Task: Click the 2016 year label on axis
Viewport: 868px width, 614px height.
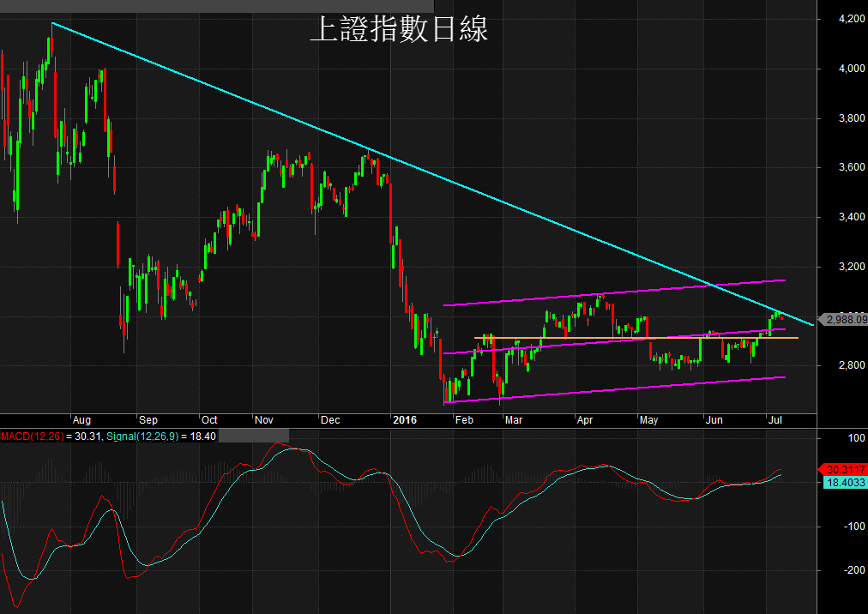Action: (x=405, y=420)
